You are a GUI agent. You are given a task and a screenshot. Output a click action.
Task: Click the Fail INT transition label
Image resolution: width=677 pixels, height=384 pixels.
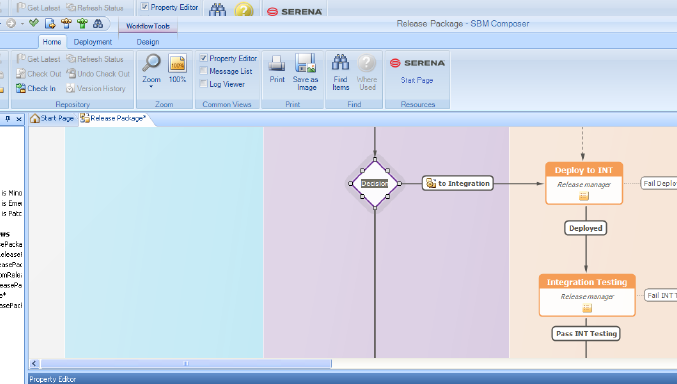(661, 295)
